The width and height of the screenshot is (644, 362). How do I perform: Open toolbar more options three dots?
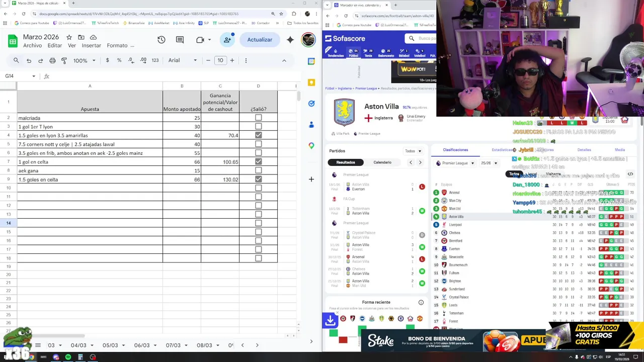point(246,60)
